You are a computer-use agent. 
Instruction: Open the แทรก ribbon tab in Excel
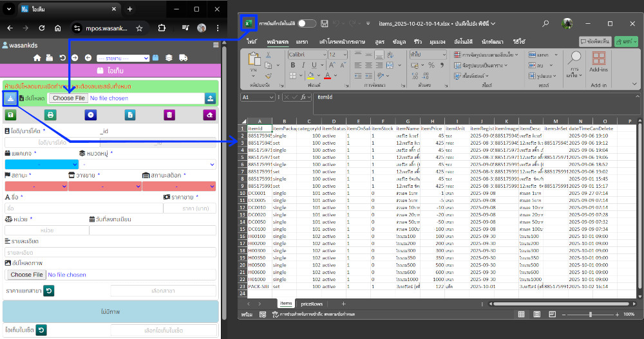tap(302, 41)
